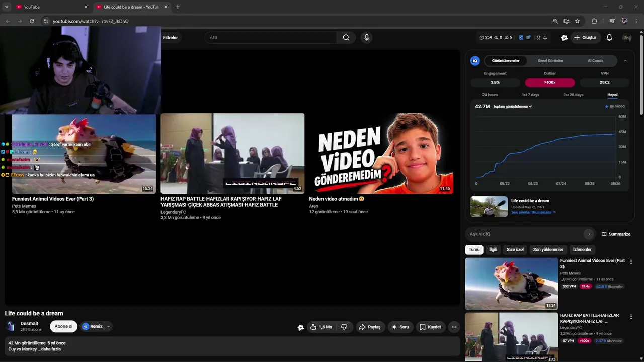Open the browser media control icon
Image resolution: width=644 pixels, height=362 pixels.
pos(612,21)
